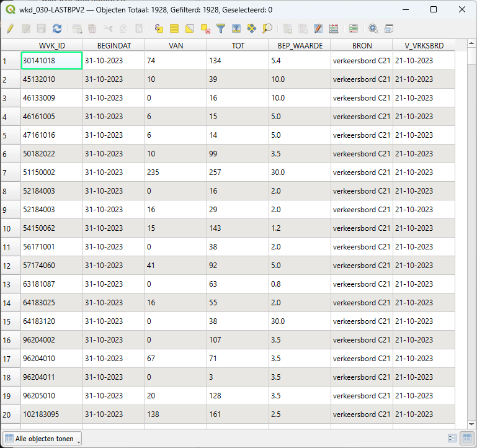477x448 pixels.
Task: Click WVK_ID cell 64183120
Action: pos(51,321)
